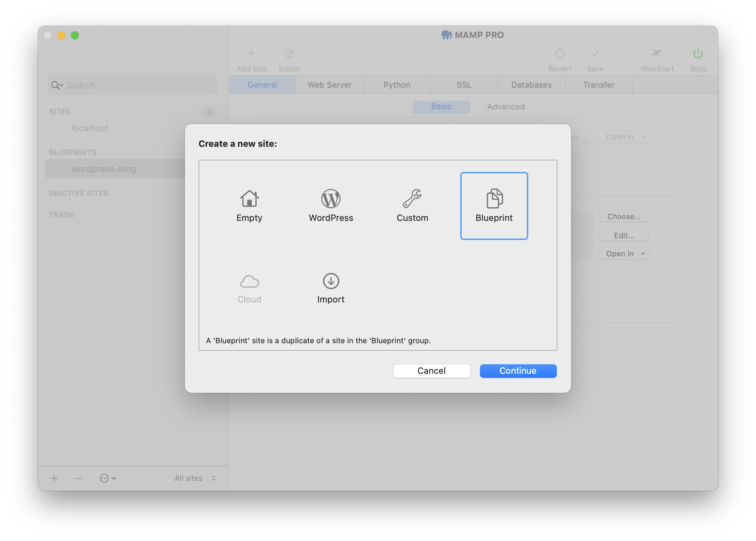
Task: Choose the Import download icon
Action: pyautogui.click(x=331, y=281)
